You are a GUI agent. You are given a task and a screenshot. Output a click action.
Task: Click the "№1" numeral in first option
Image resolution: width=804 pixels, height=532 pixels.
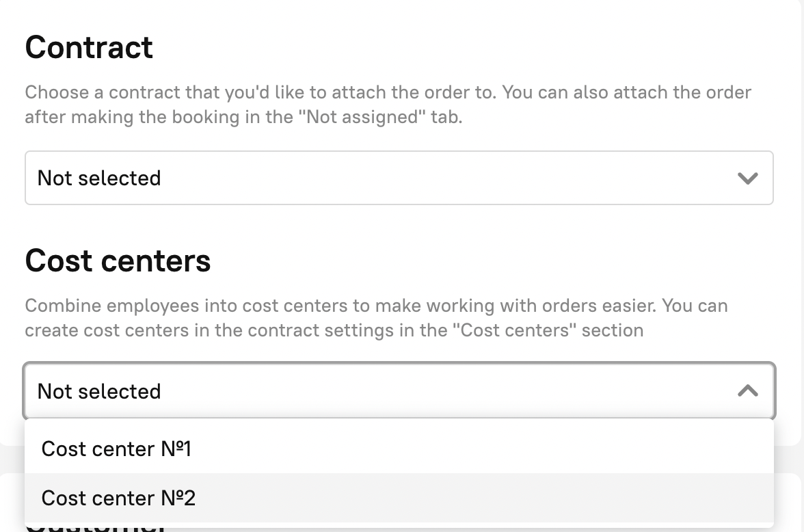click(176, 449)
